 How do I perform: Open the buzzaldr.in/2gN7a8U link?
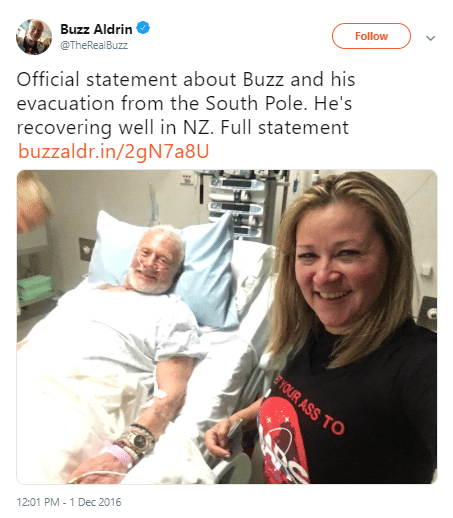[114, 151]
